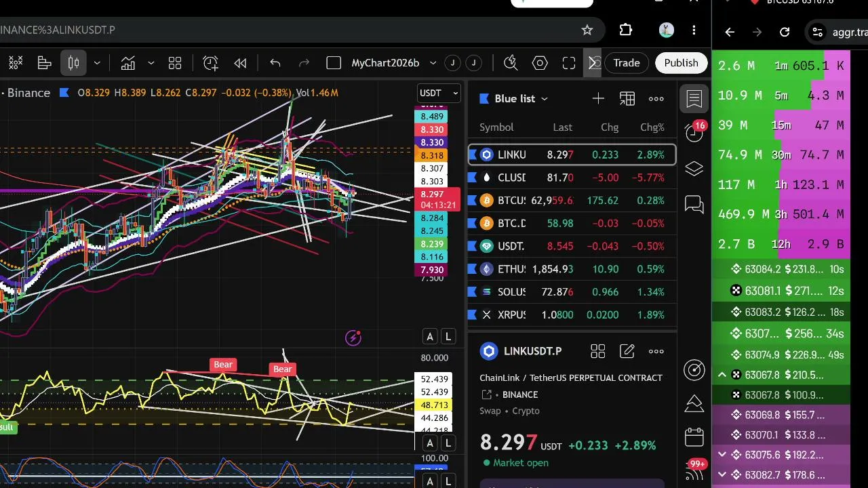Start bar replay with the rewind icon
The height and width of the screenshot is (488, 868).
(240, 63)
